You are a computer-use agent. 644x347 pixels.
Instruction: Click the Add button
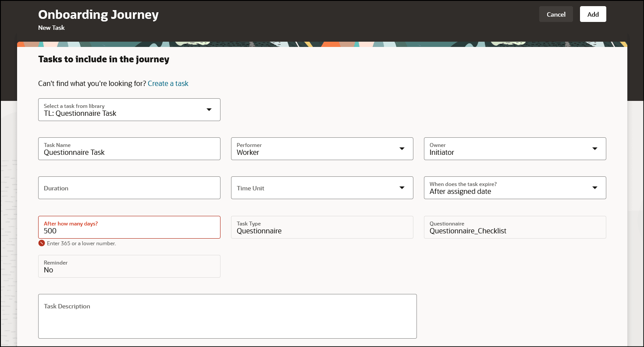click(593, 14)
